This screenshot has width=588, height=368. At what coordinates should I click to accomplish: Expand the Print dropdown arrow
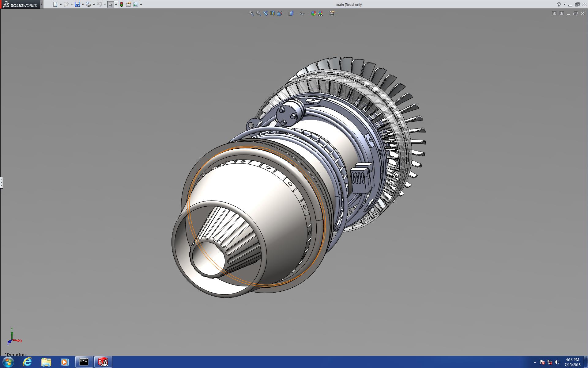(94, 5)
